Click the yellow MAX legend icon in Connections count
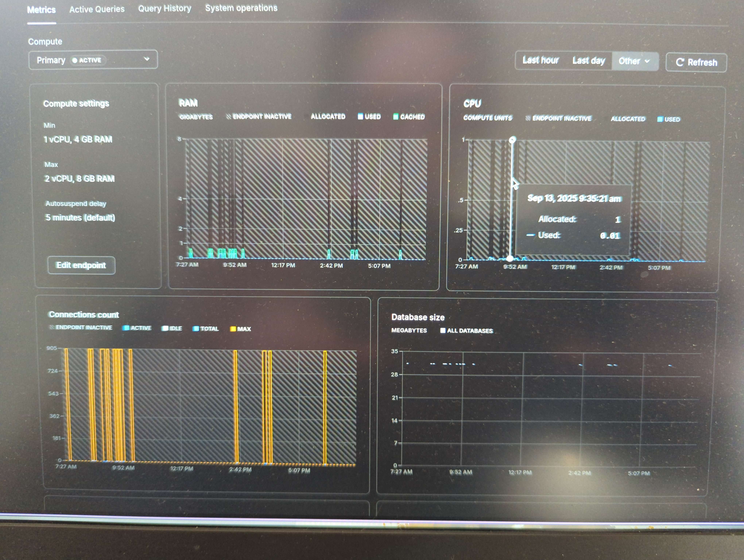 (x=233, y=329)
